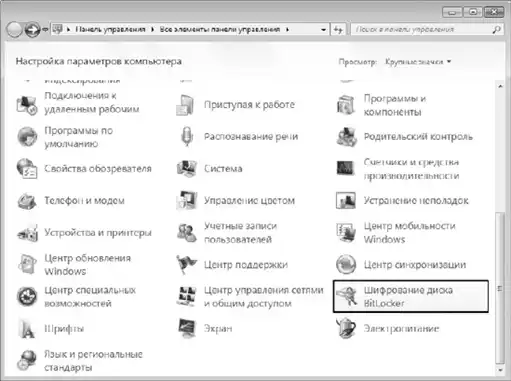Open the Центр поддержки flag icon

(x=187, y=265)
